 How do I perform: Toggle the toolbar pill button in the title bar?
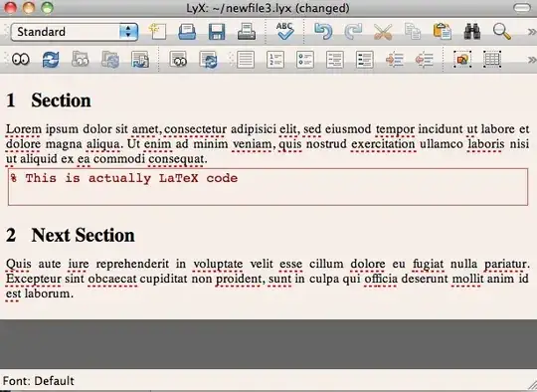click(x=522, y=8)
